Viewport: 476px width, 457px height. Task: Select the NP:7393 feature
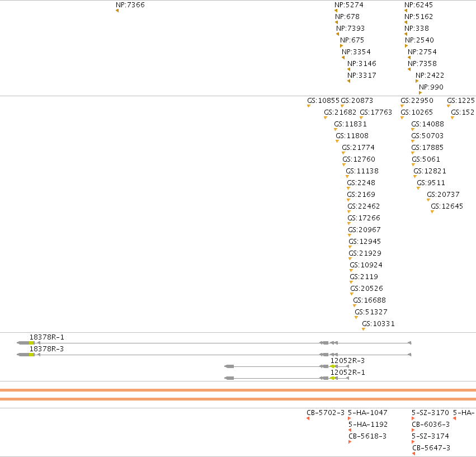[350, 29]
